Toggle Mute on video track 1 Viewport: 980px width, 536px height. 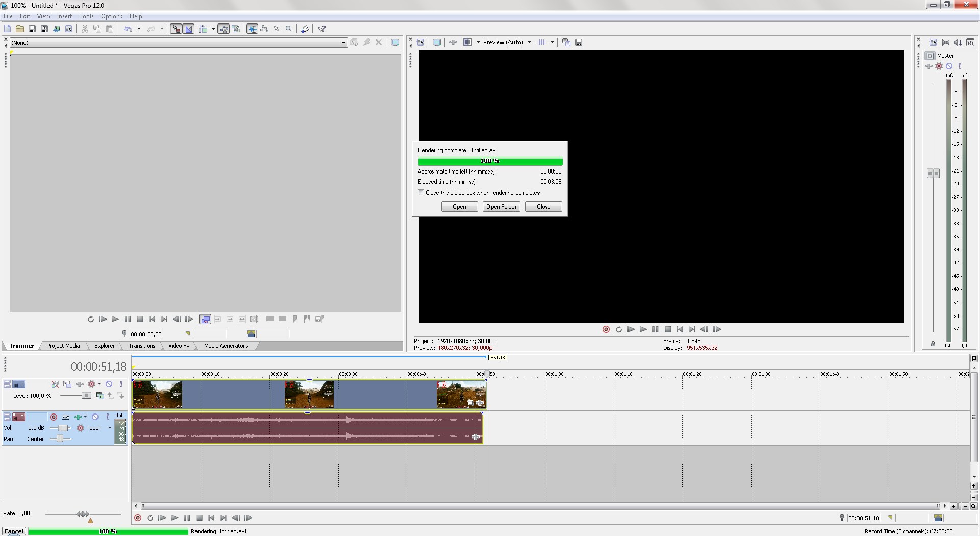[x=109, y=384]
